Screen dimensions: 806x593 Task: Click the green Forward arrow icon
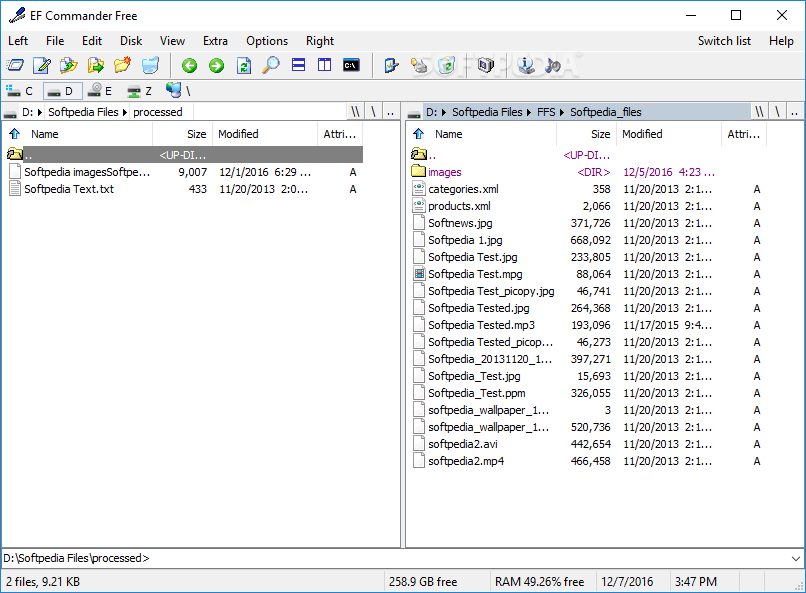coord(216,66)
